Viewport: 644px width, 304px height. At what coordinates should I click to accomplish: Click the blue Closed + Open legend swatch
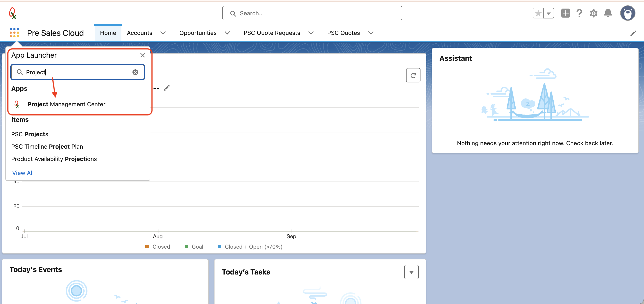[x=219, y=247]
